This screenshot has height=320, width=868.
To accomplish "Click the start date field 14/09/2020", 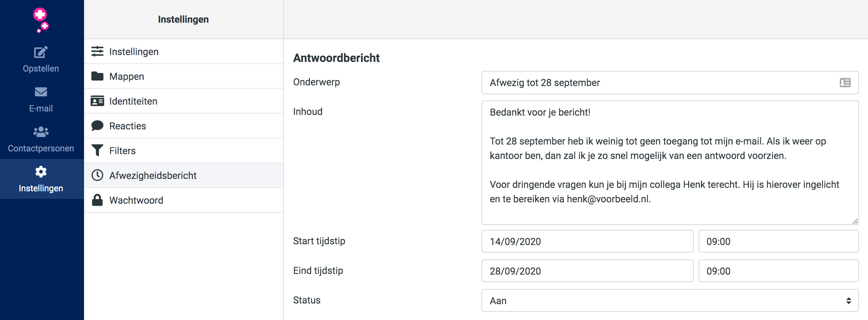I will point(587,241).
